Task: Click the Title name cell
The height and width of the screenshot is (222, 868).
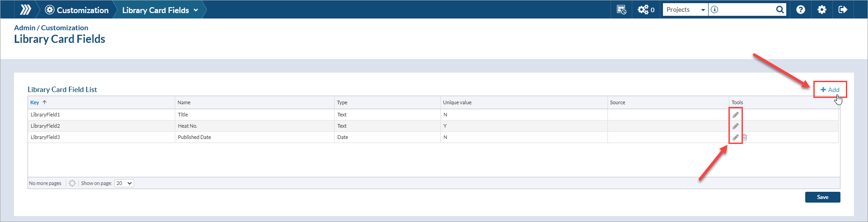Action: 255,115
